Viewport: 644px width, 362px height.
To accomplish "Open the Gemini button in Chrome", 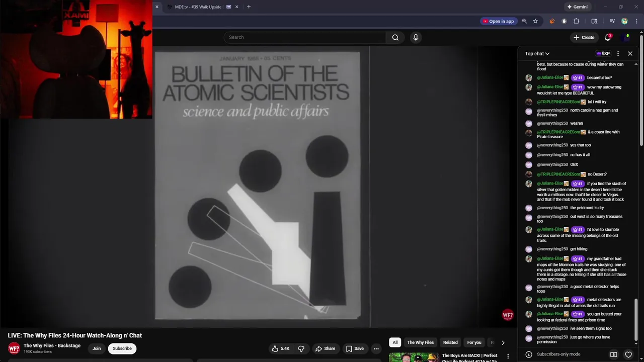I will tap(577, 7).
